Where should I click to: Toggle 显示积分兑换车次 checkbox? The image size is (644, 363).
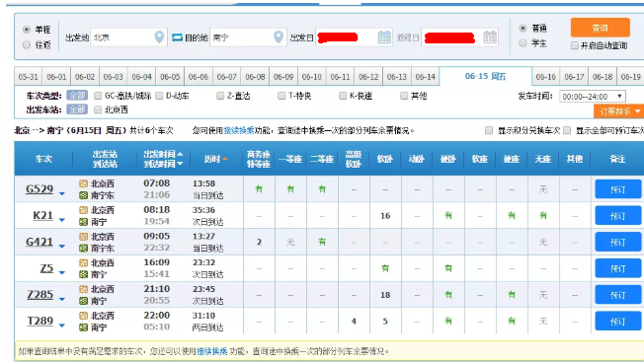[x=489, y=130]
